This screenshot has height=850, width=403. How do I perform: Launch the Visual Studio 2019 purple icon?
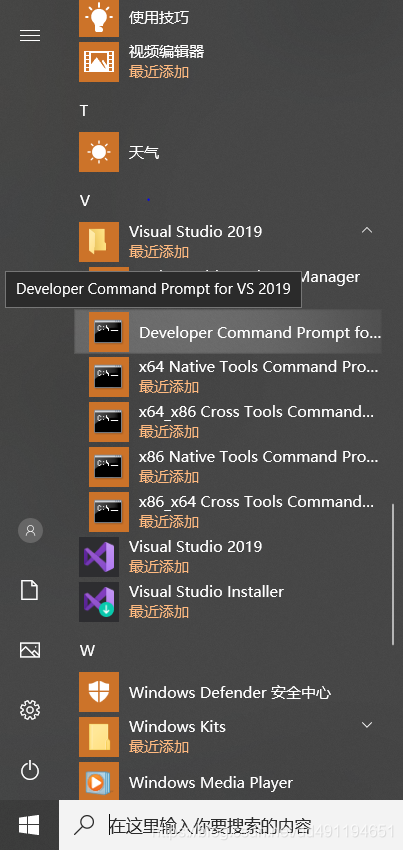(x=99, y=557)
